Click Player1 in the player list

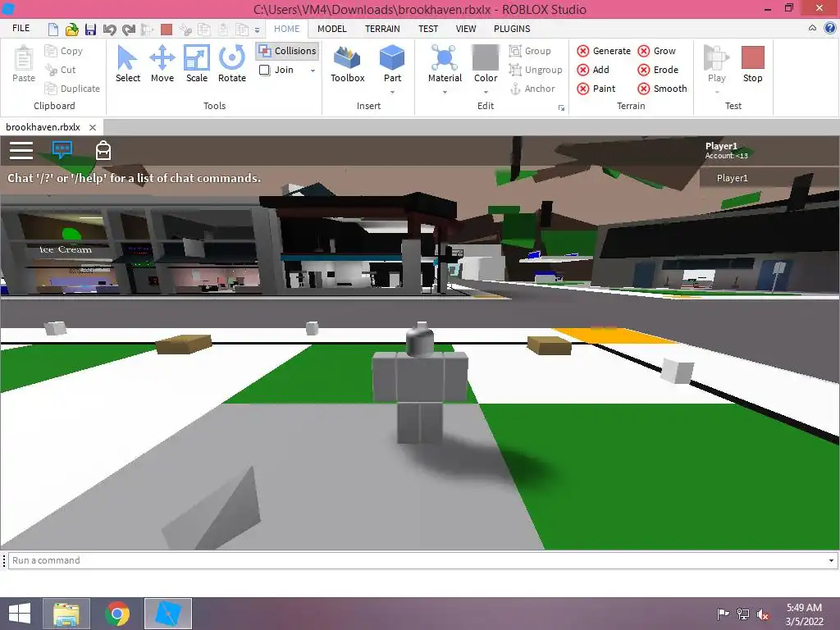click(x=733, y=178)
